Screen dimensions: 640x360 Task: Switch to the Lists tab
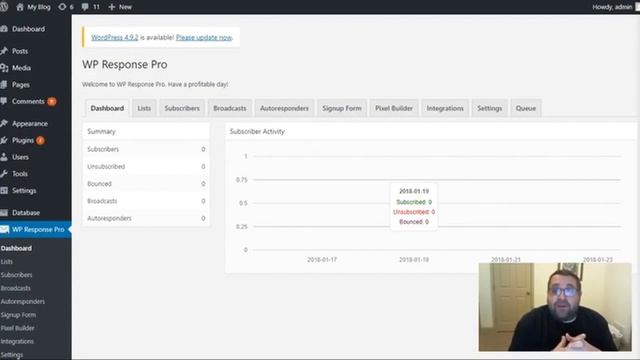(x=144, y=108)
